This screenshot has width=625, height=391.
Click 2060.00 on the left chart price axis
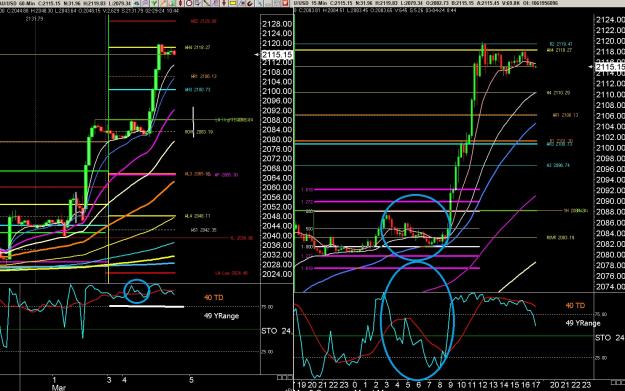[277, 187]
